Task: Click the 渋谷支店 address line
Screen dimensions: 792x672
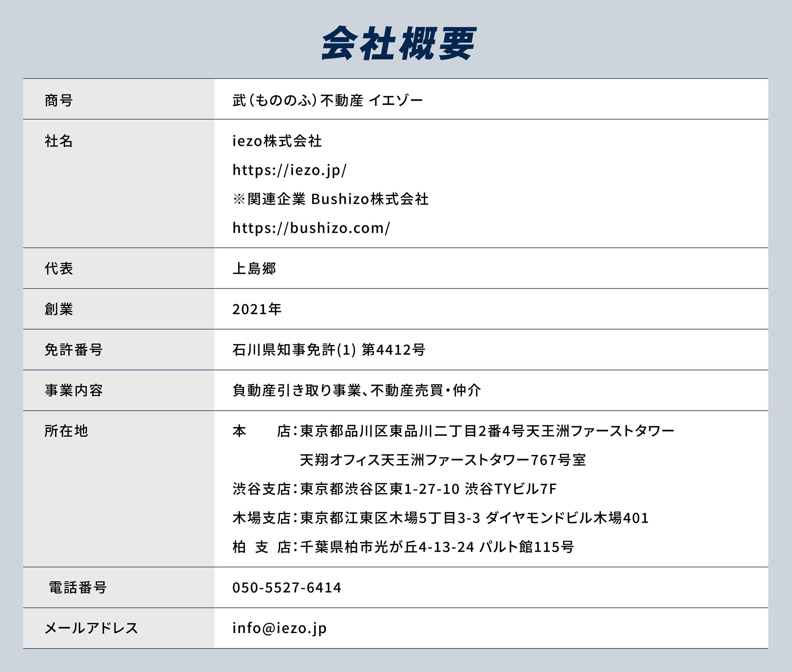Action: click(394, 489)
